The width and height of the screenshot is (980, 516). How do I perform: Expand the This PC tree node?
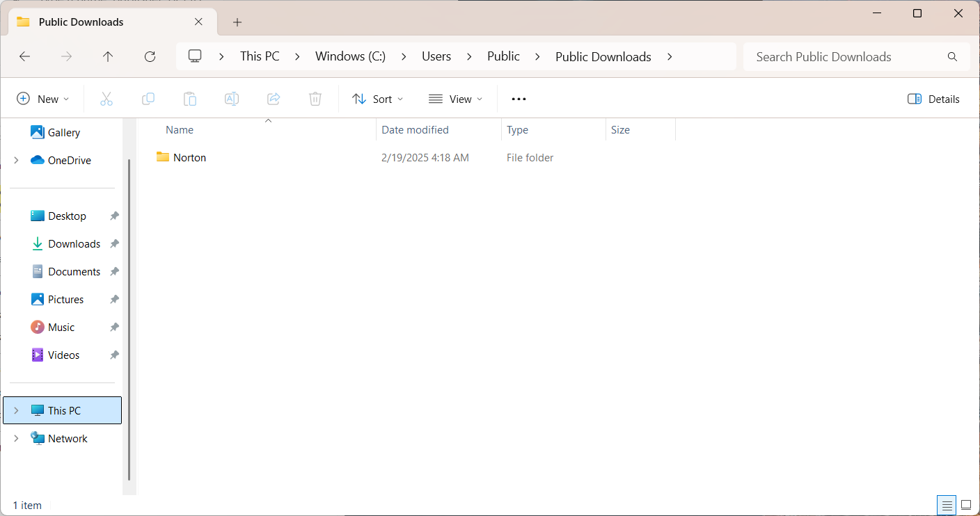pos(16,411)
